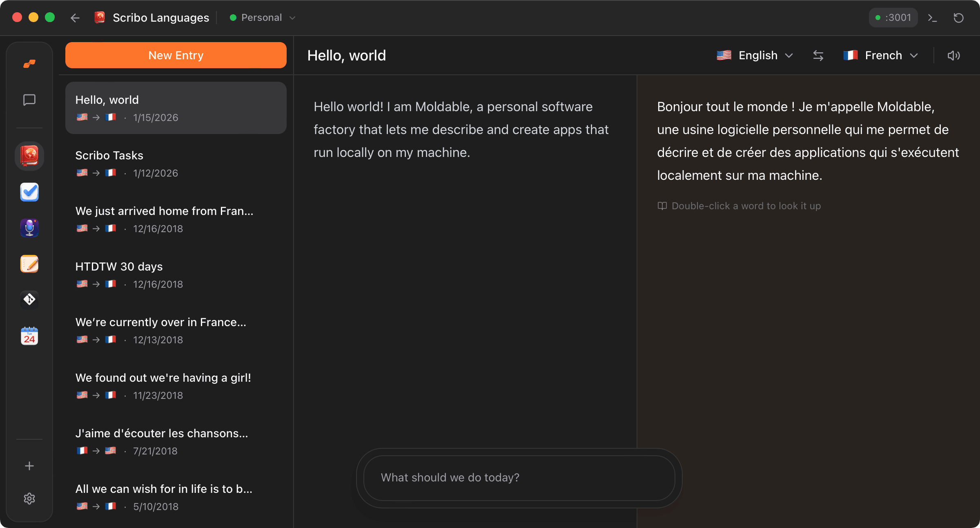Select the Git icon in the sidebar

[29, 300]
